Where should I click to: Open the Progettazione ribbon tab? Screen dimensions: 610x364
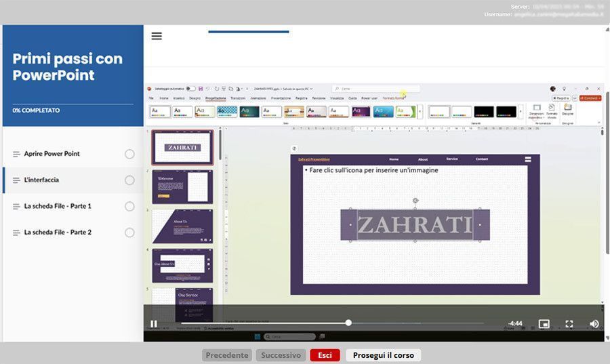coord(216,98)
